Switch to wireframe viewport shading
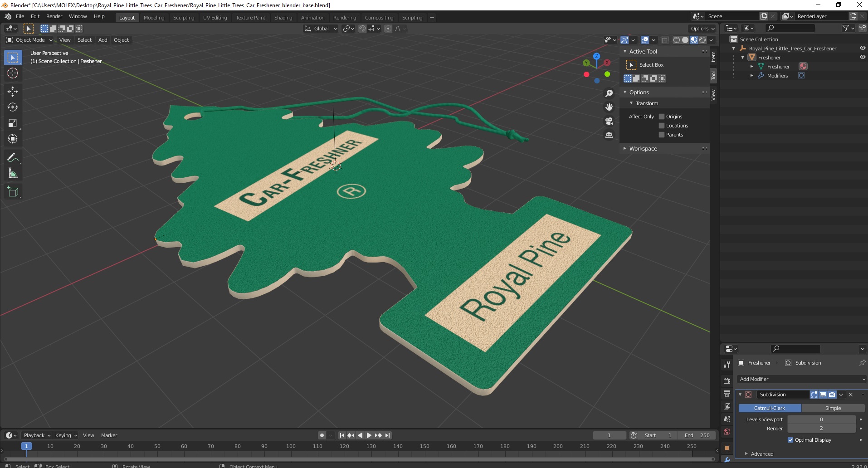Viewport: 868px width, 468px height. tap(677, 40)
